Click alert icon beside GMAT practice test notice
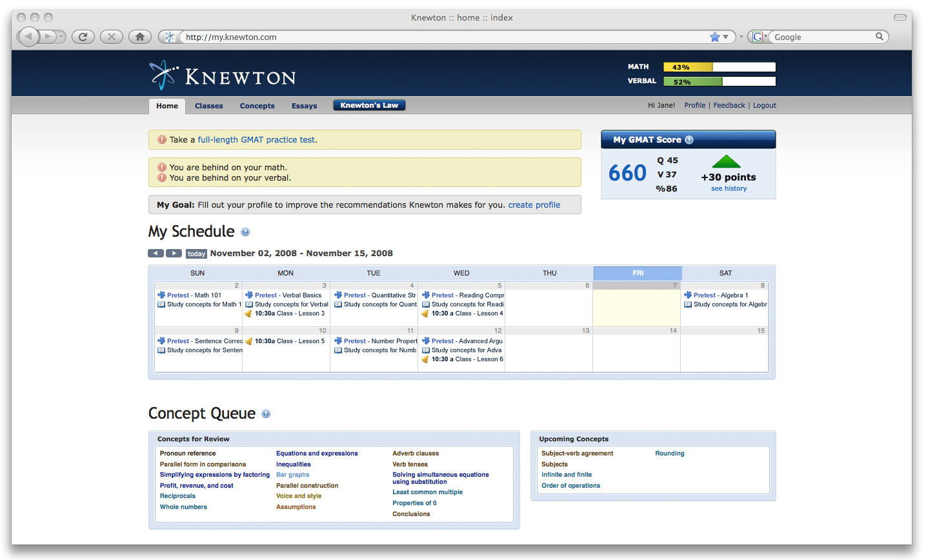This screenshot has width=926, height=560. (162, 139)
